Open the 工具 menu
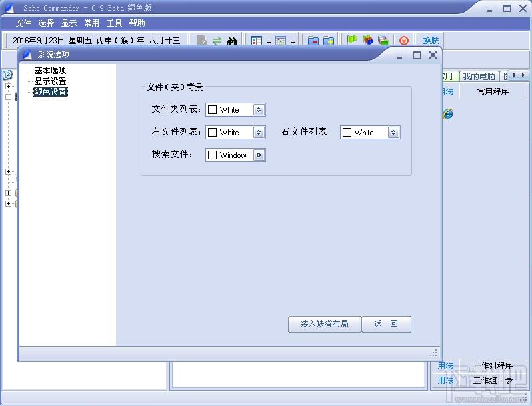 (114, 23)
